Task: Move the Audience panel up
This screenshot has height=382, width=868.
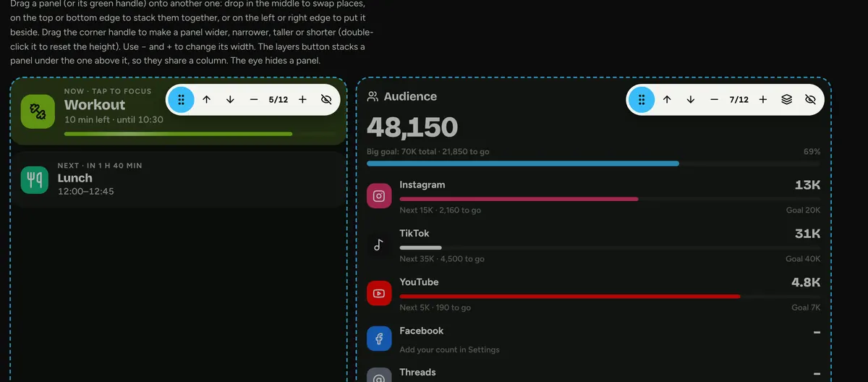Action: [x=667, y=99]
